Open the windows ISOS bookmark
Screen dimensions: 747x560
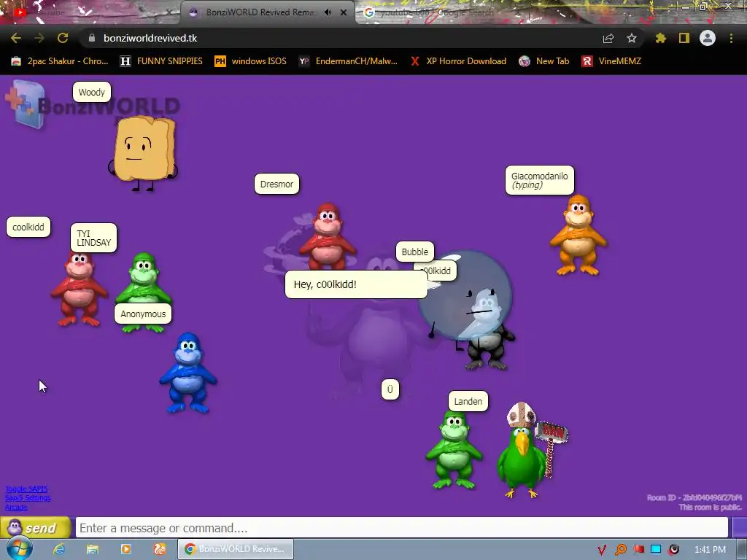(251, 61)
